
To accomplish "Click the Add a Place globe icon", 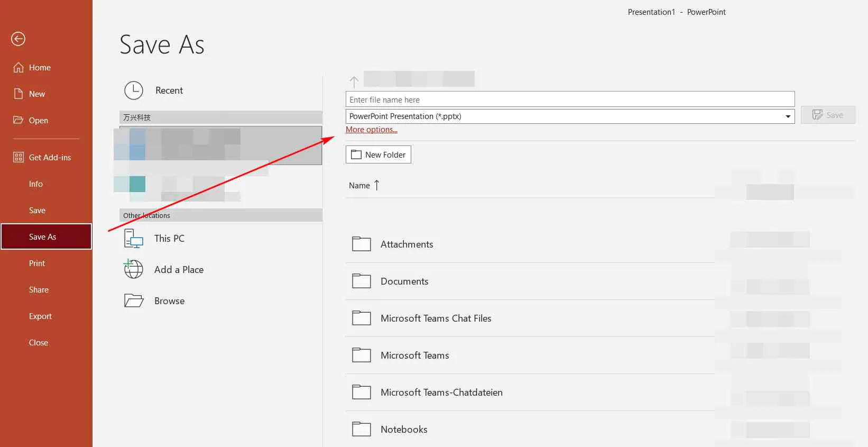I will click(133, 269).
